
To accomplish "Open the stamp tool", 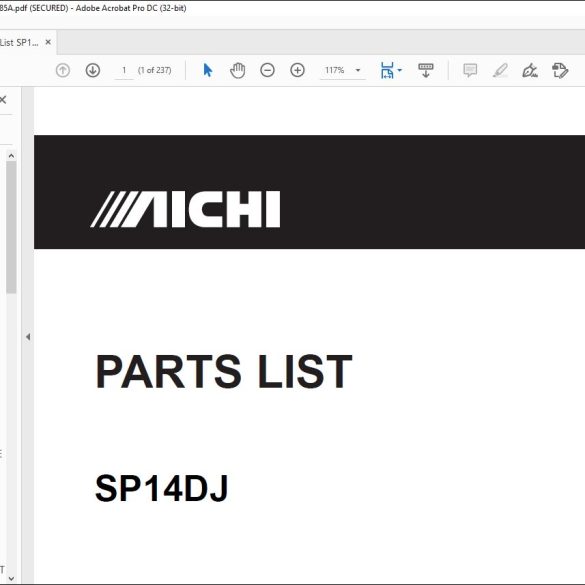I will coord(560,70).
